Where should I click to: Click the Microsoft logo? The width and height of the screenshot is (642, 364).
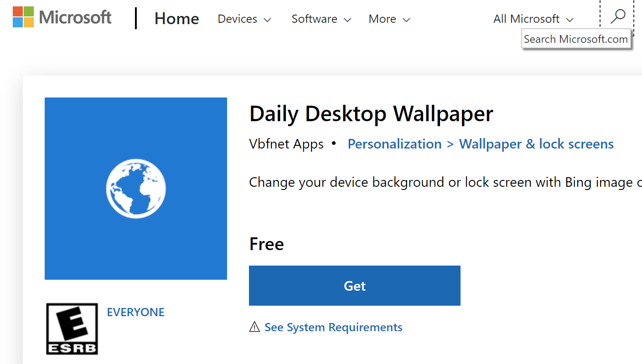62,17
